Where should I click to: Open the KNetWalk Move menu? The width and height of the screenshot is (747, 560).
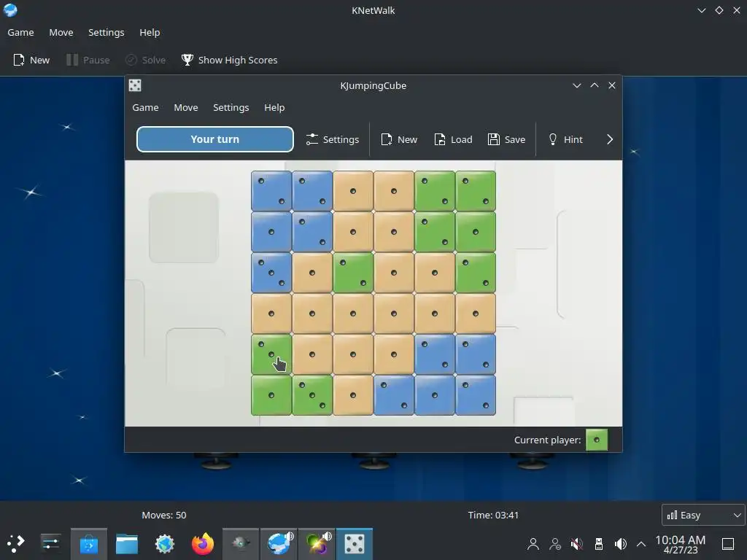[61, 32]
